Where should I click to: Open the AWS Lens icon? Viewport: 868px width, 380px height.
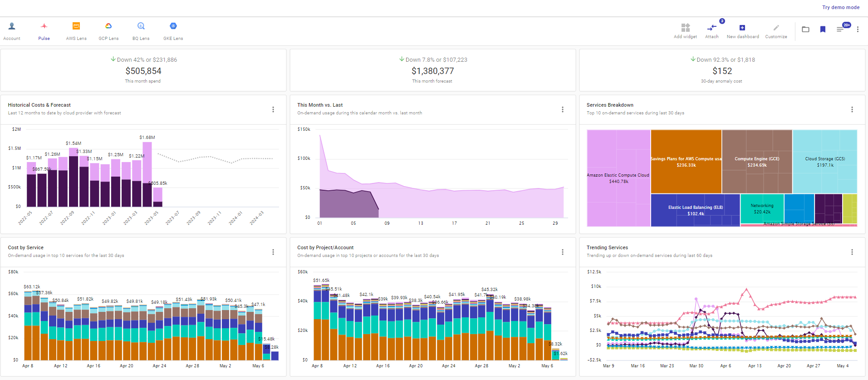[x=76, y=26]
